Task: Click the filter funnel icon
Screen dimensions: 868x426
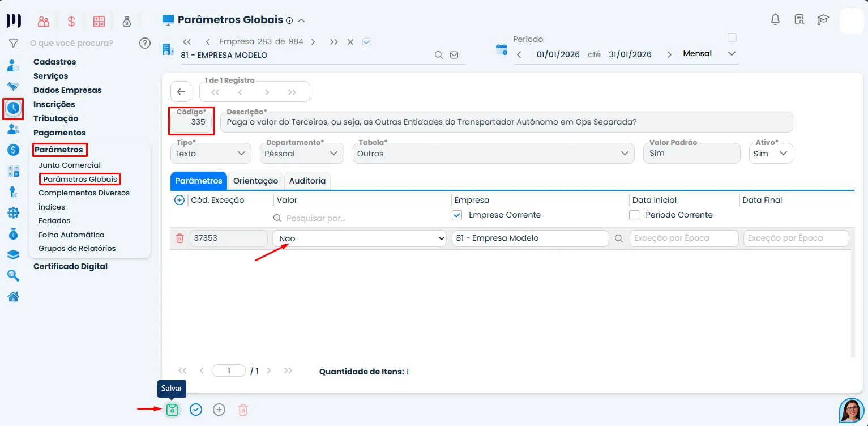Action: 14,43
